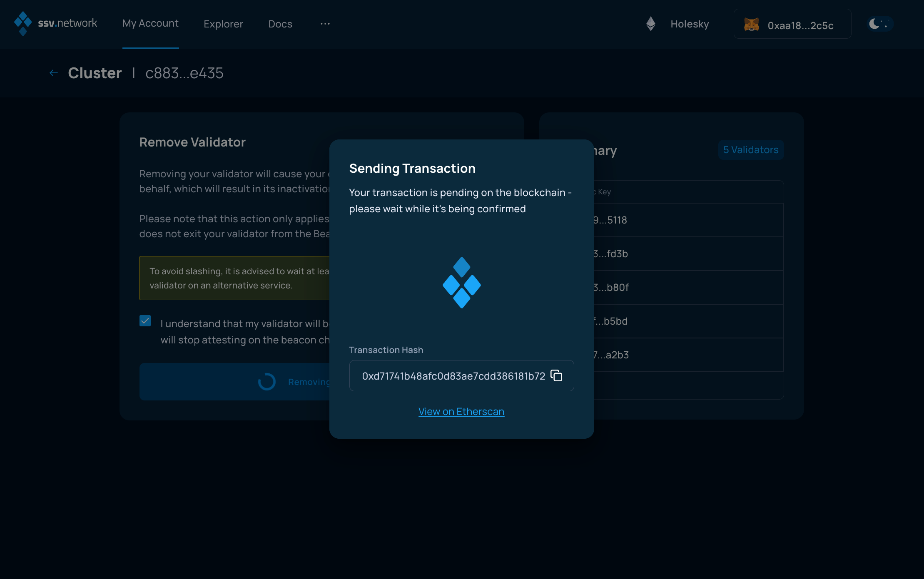Click the 5 Validators badge
Screen dimensions: 924x579
coord(751,149)
